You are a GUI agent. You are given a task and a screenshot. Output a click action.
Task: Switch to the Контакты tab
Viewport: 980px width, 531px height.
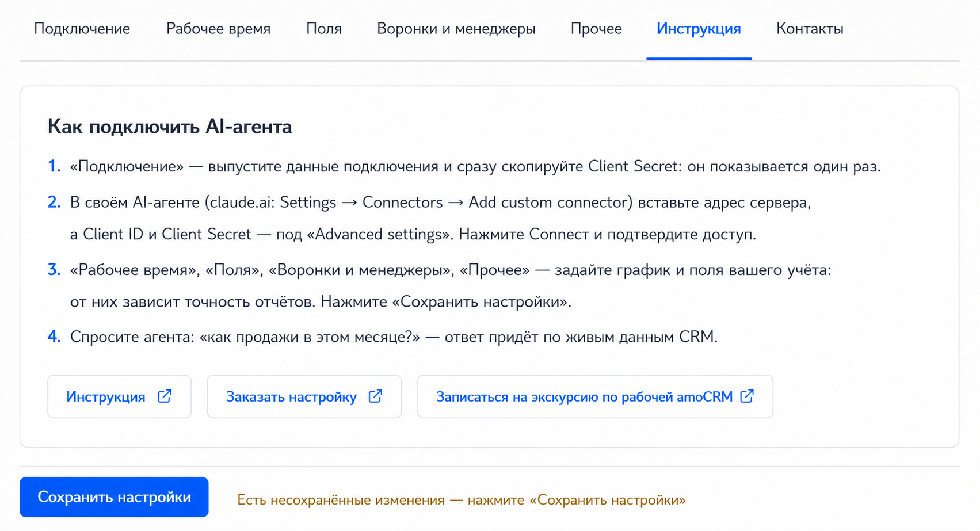[810, 29]
